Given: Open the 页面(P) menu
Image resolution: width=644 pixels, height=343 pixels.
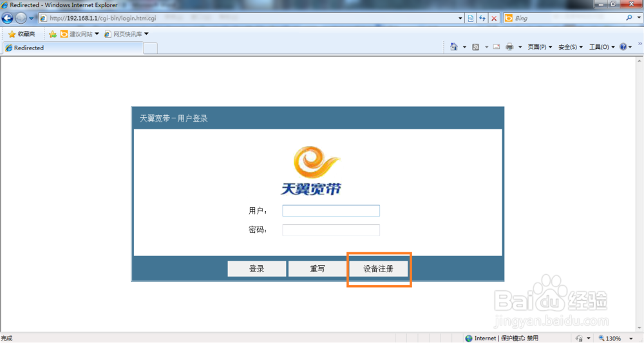Looking at the screenshot, I should click(540, 47).
